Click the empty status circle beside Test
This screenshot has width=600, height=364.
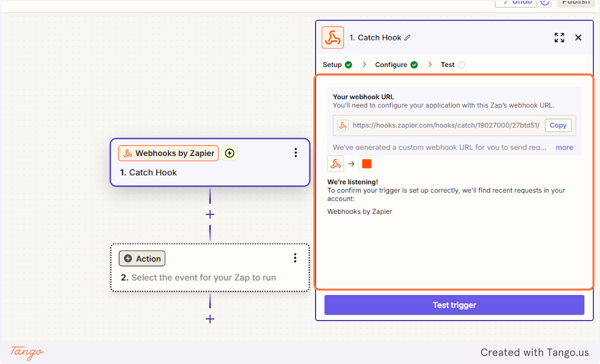461,65
